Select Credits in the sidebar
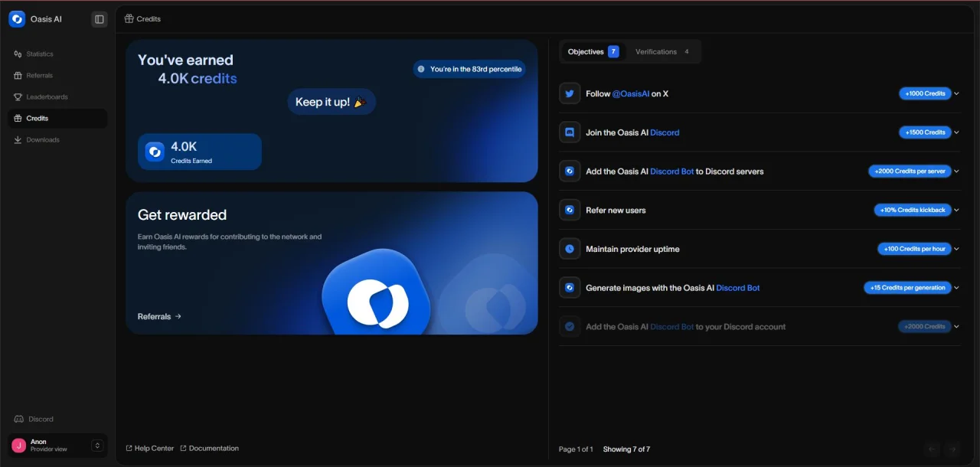 coord(57,119)
